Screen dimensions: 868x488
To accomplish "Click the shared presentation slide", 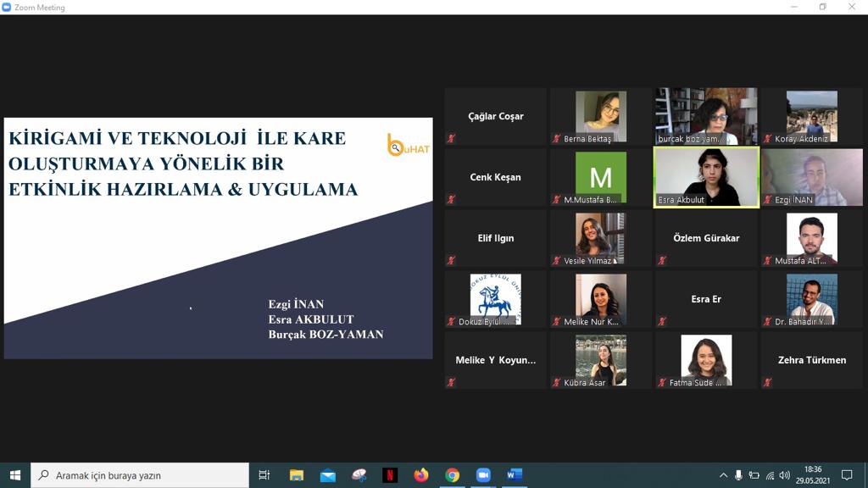I will tap(218, 238).
